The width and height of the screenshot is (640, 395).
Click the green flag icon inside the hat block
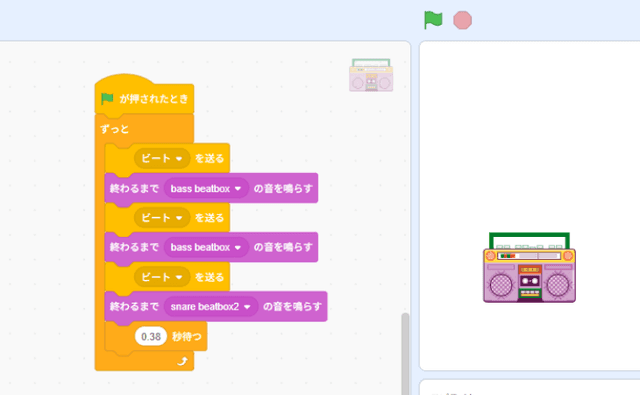tap(107, 98)
